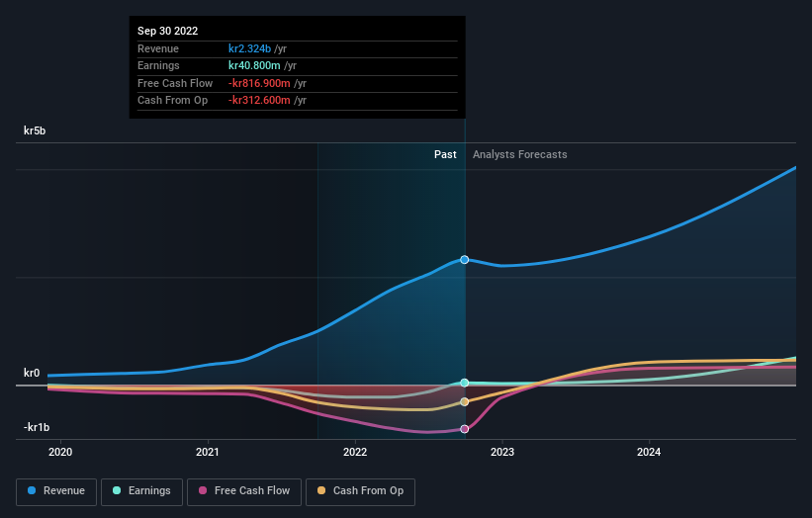812x518 pixels.
Task: Click the Earnings data point marker
Action: pyautogui.click(x=465, y=383)
